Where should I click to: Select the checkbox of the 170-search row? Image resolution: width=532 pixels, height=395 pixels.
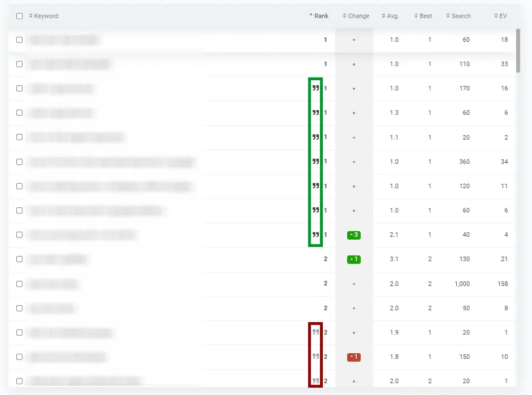tap(20, 89)
